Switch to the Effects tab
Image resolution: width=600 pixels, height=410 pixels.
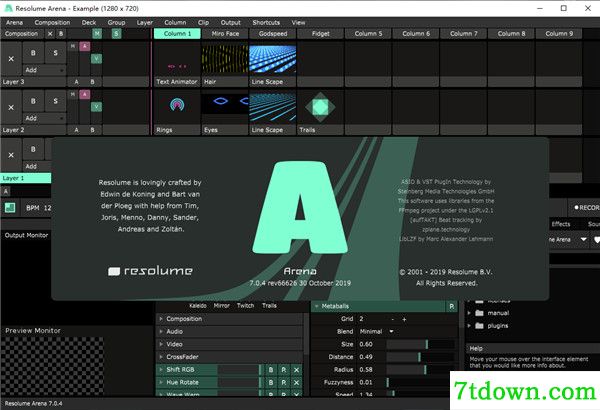561,224
